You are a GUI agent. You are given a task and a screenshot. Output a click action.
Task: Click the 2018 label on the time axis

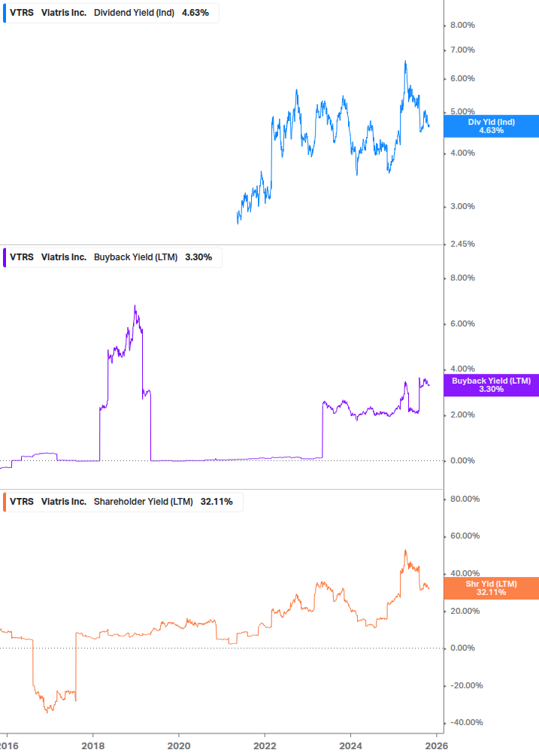pos(93,746)
